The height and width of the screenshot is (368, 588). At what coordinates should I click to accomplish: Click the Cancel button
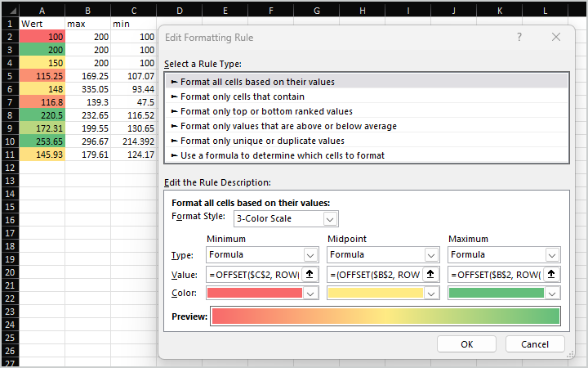535,344
